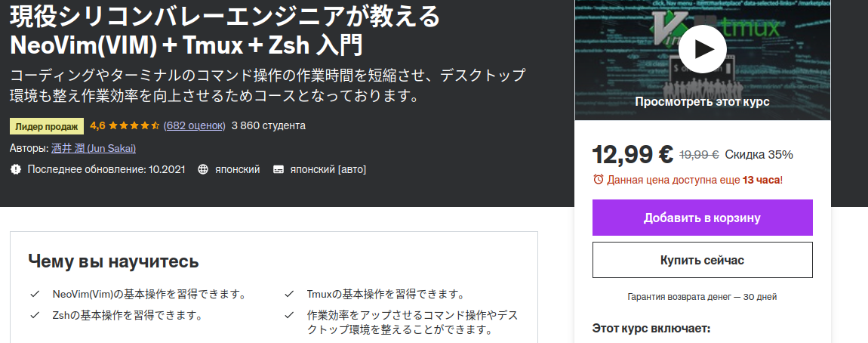868x343 pixels.
Task: Click checkmark beside Zshの基本操作
Action: tap(35, 315)
